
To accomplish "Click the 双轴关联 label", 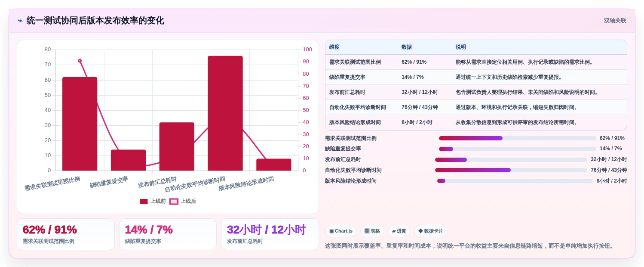I will coord(615,21).
